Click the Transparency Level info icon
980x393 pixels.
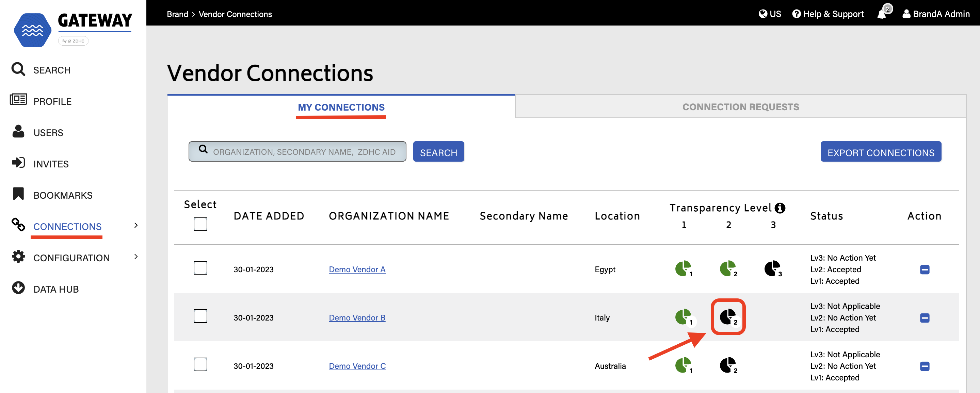tap(780, 208)
